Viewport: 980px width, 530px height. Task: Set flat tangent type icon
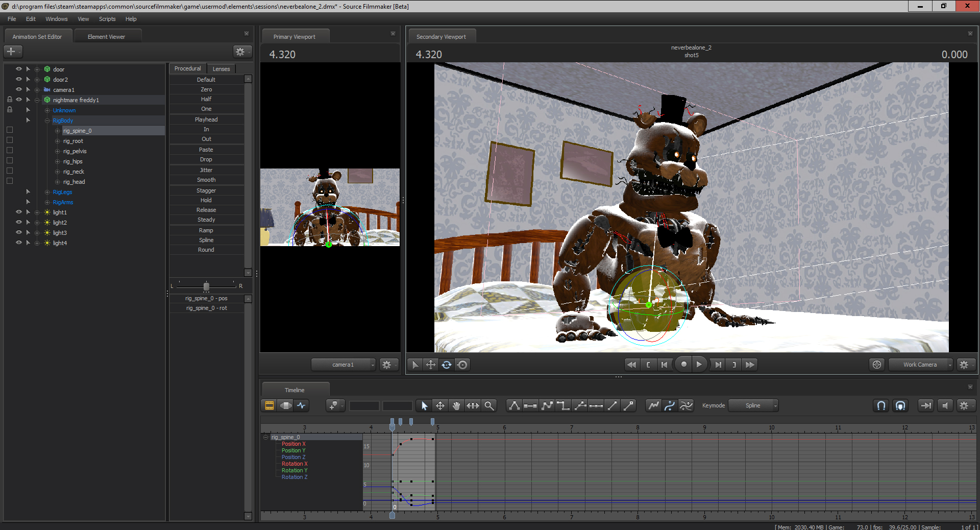pos(530,405)
